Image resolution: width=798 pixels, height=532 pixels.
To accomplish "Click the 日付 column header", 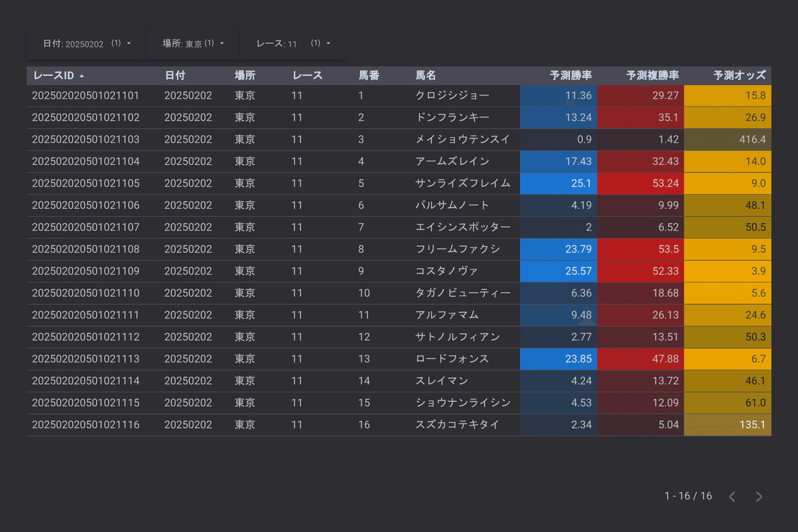I will [x=175, y=75].
